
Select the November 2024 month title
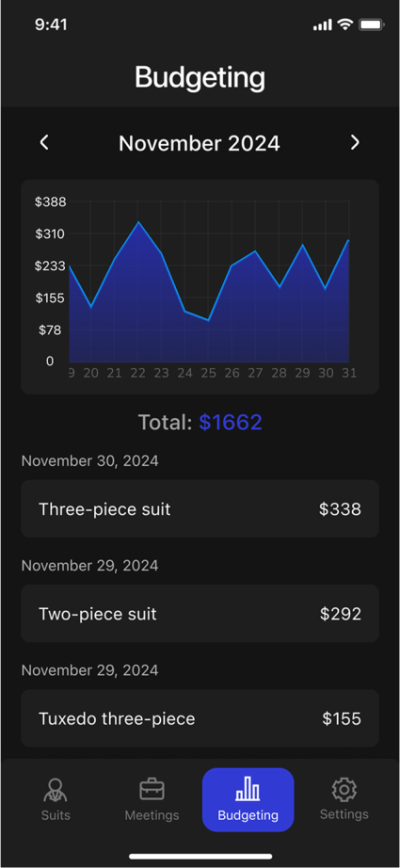[200, 143]
